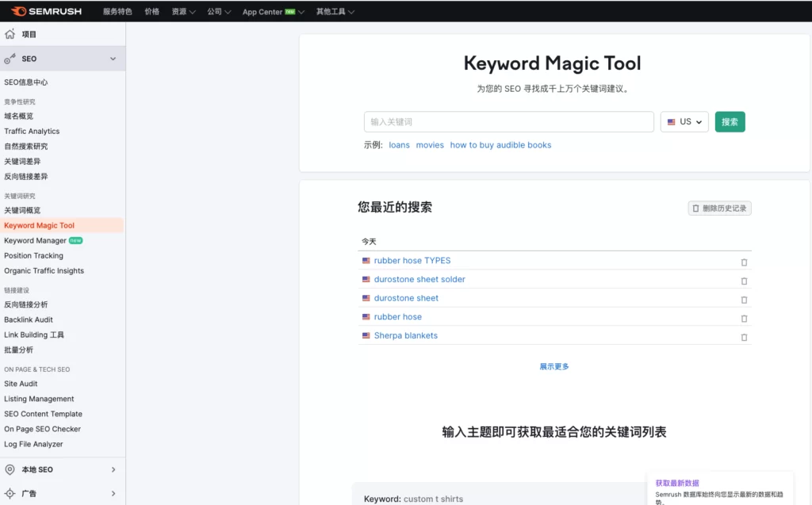Click the new badge beside Keyword Manager
The height and width of the screenshot is (505, 812).
point(75,240)
